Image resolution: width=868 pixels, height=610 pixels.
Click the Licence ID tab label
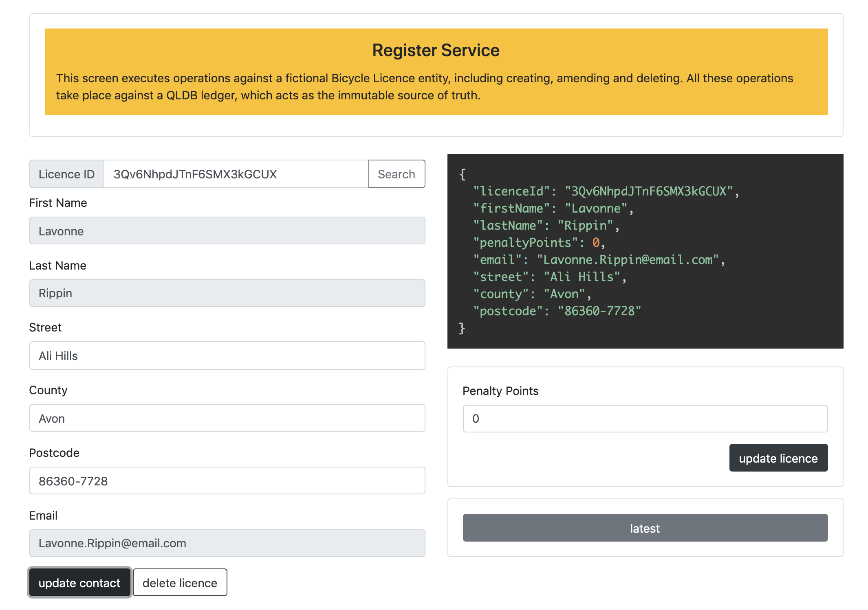pyautogui.click(x=67, y=173)
